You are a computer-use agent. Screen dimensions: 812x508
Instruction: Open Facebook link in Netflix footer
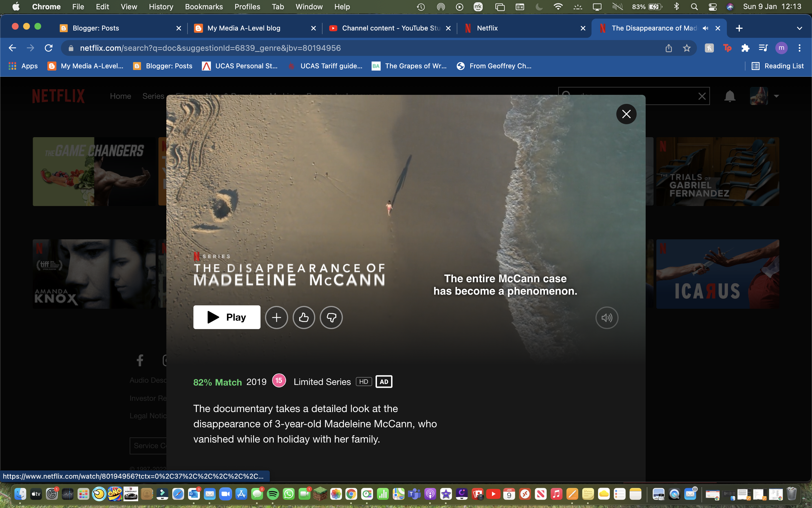[140, 360]
